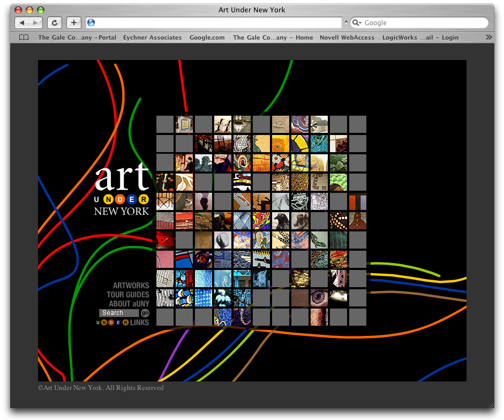The height and width of the screenshot is (420, 504).
Task: Open the blond woman mosaic thumbnail
Action: pos(261,240)
